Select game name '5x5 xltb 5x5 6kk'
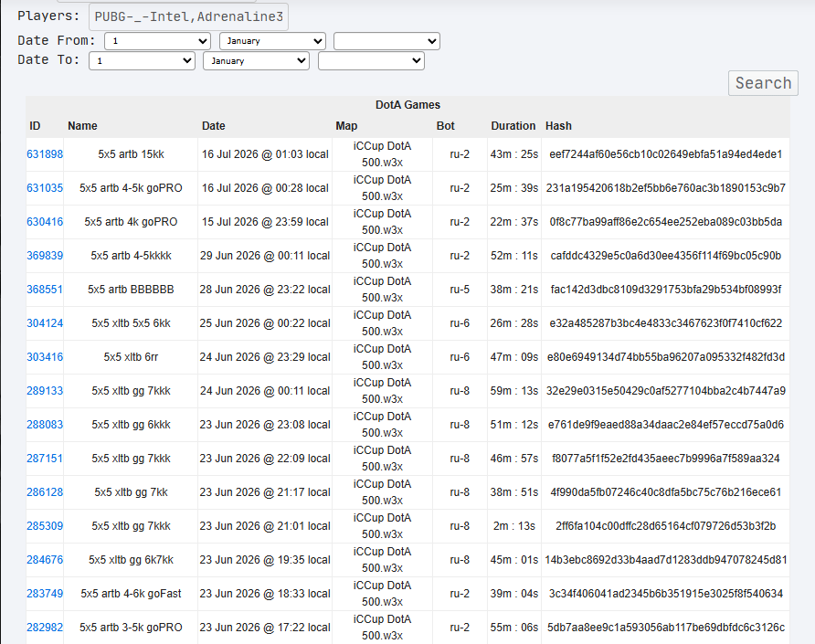815x644 pixels. (131, 323)
